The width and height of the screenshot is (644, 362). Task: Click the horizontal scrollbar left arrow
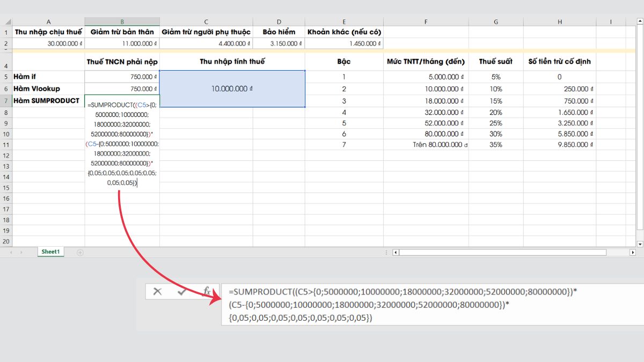click(396, 252)
